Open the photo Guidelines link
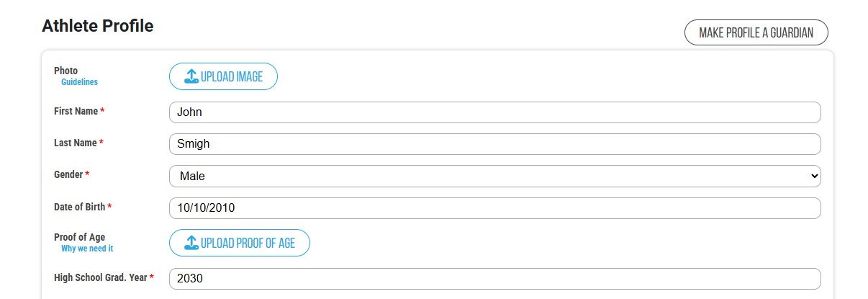This screenshot has width=868, height=299. pyautogui.click(x=79, y=82)
